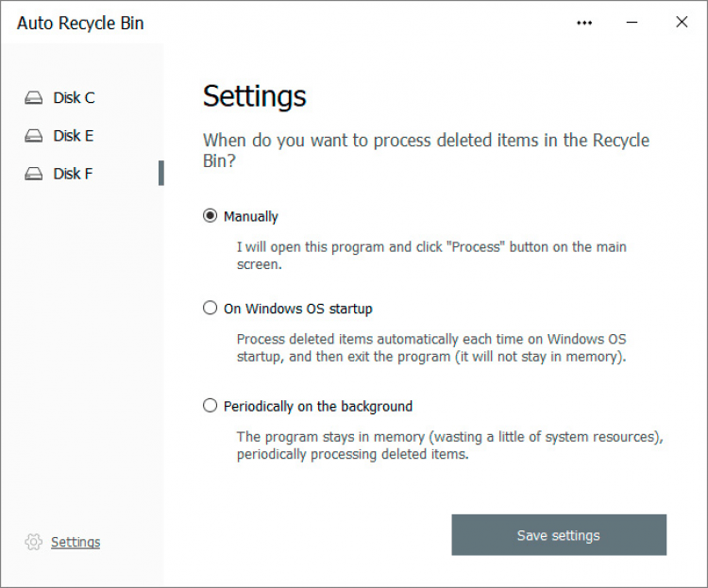
Task: Click the Disk F drive icon
Action: [34, 174]
